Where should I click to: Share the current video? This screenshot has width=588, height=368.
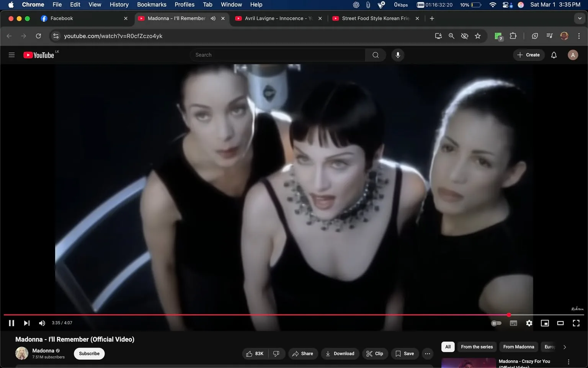tap(303, 353)
